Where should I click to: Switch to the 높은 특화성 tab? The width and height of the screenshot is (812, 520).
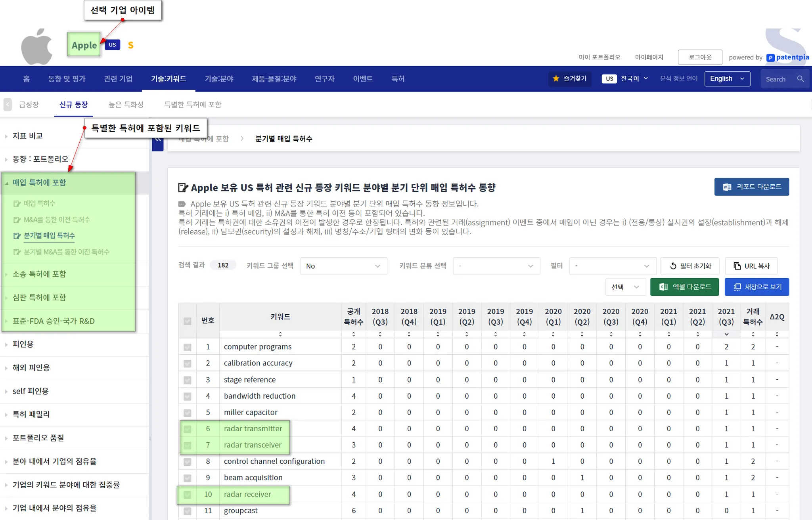pyautogui.click(x=126, y=105)
